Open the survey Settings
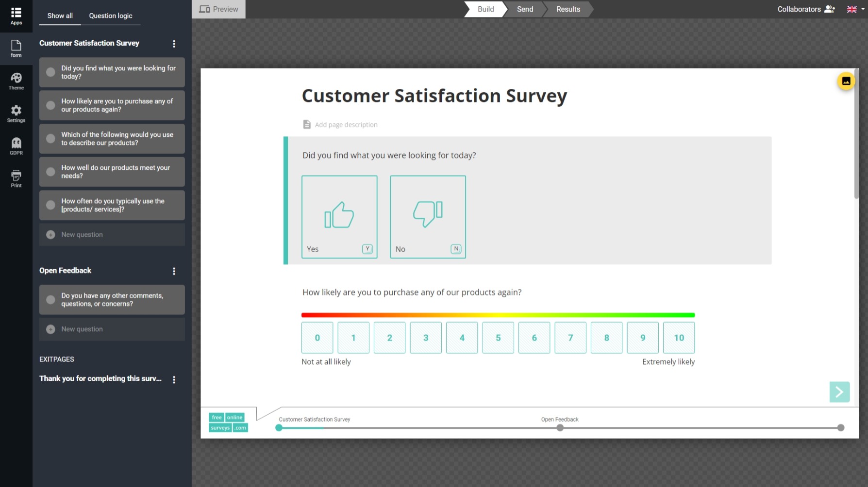This screenshot has height=487, width=868. (x=16, y=113)
